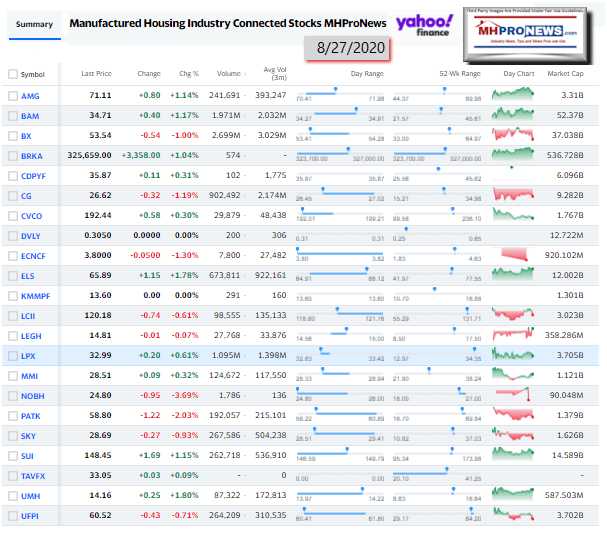Screen dimensions: 607x540
Task: Sort the table by the Chg % column
Action: pos(187,74)
